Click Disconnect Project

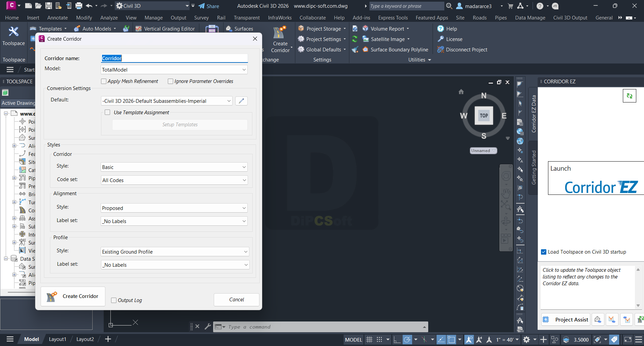(x=462, y=50)
